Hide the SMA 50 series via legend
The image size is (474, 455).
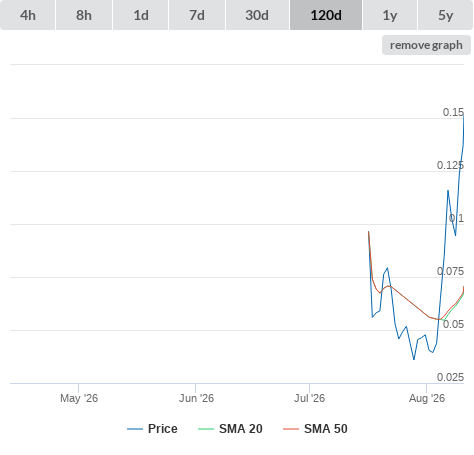click(326, 429)
